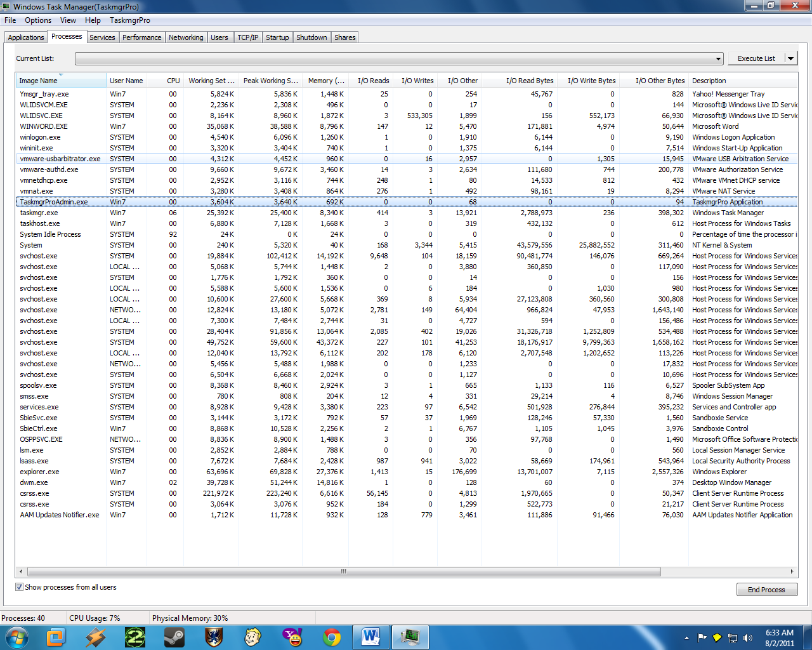Sort by the I/O Write Bytes column header
812x650 pixels.
[x=589, y=81]
